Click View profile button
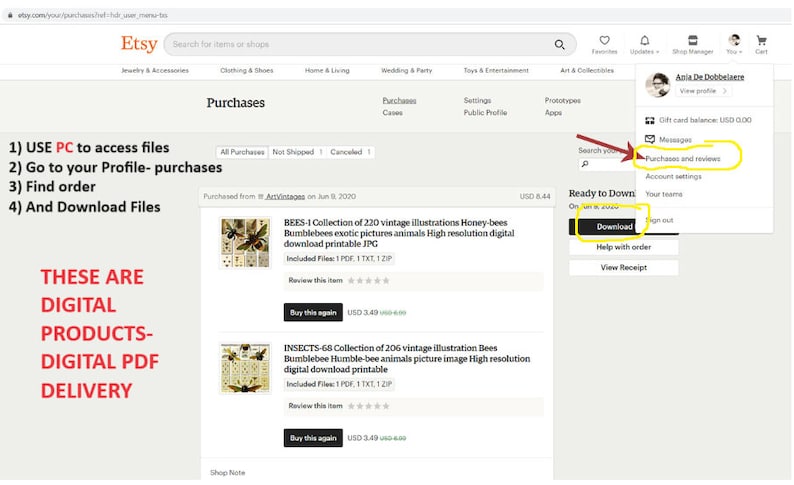The height and width of the screenshot is (485, 794). tap(702, 91)
